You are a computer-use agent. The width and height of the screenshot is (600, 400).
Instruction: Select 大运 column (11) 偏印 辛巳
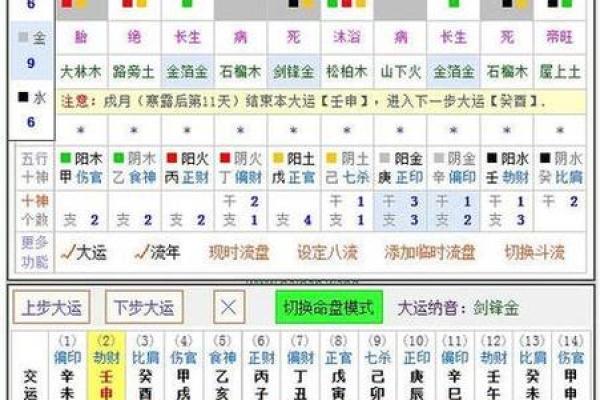pos(455,367)
